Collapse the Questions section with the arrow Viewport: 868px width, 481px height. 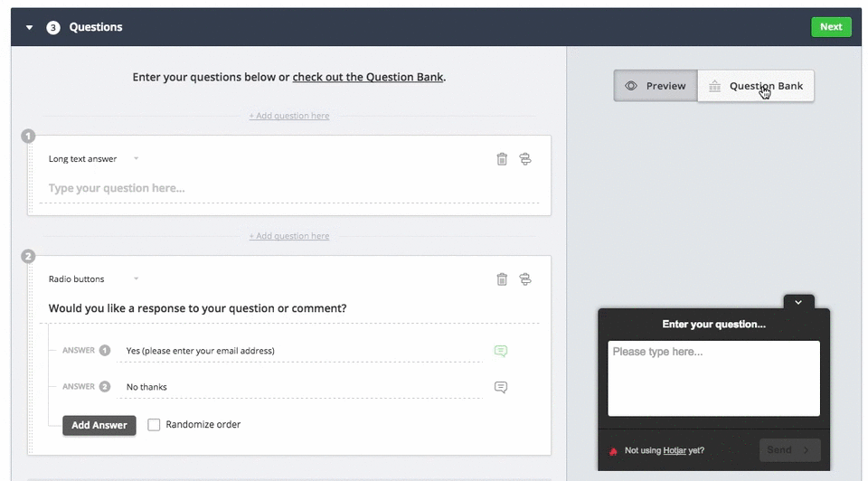point(30,27)
